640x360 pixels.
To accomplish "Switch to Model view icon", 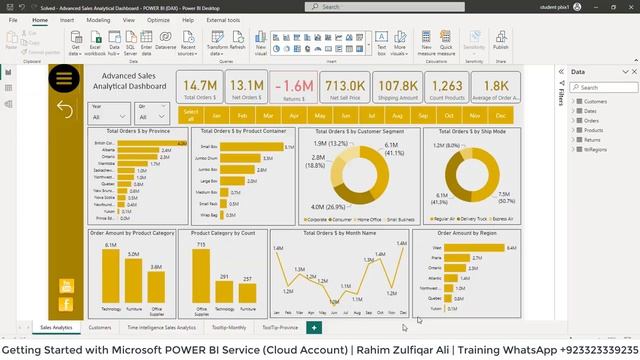I will pyautogui.click(x=8, y=104).
